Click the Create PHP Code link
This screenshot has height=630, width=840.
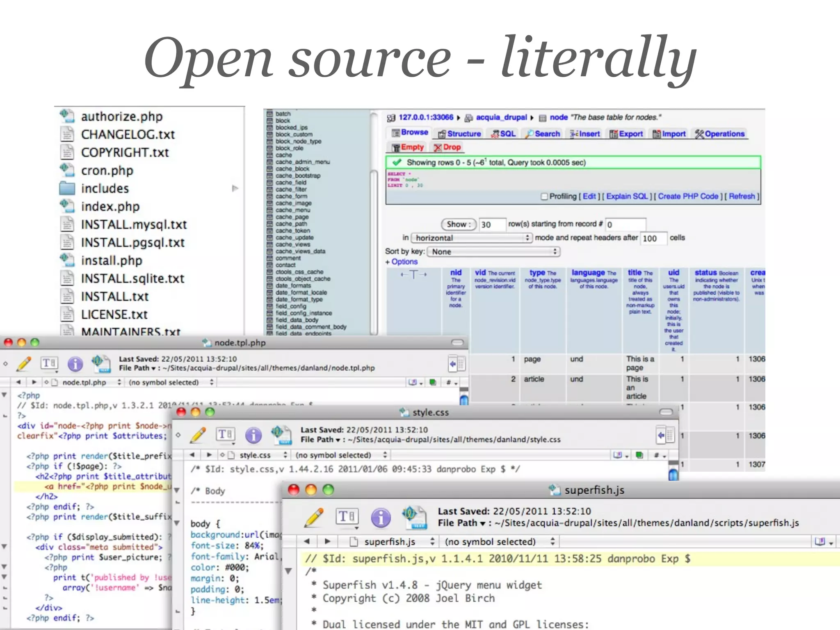[688, 196]
